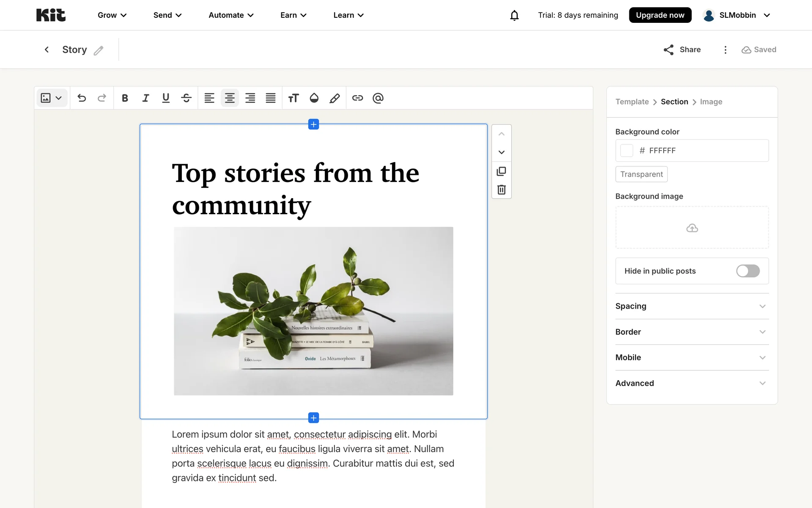Set background to Transparent
The height and width of the screenshot is (508, 812).
641,174
